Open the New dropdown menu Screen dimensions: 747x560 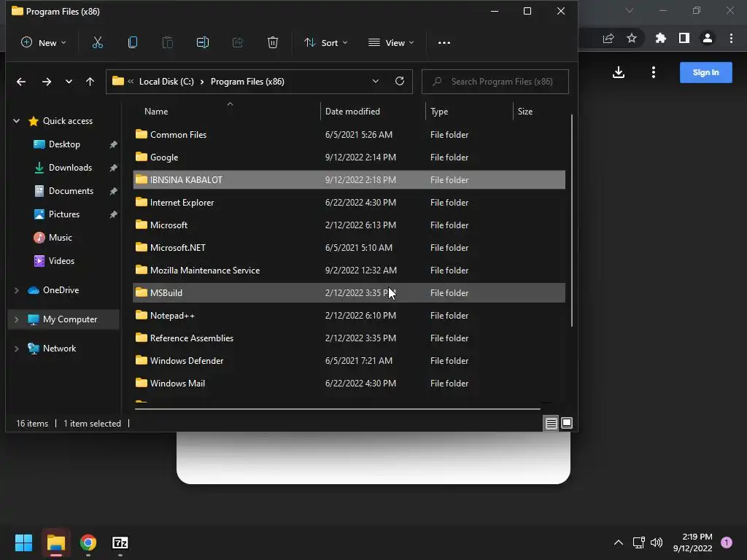pos(43,43)
